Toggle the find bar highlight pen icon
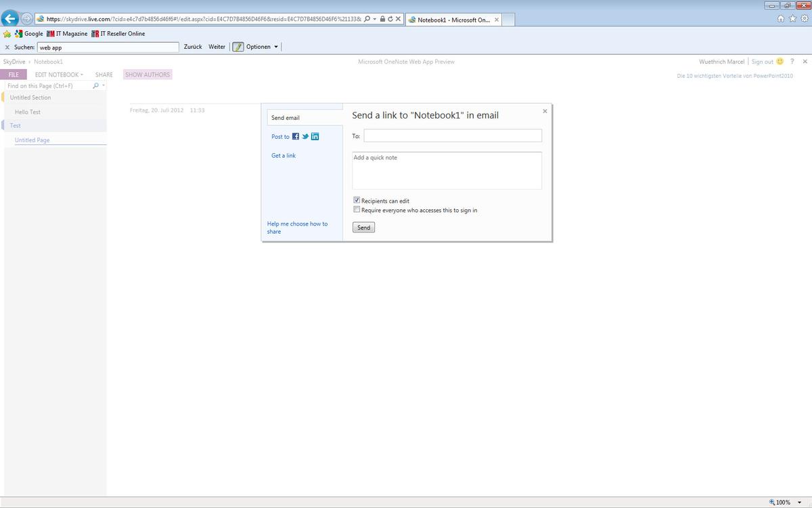812x508 pixels. click(x=238, y=47)
